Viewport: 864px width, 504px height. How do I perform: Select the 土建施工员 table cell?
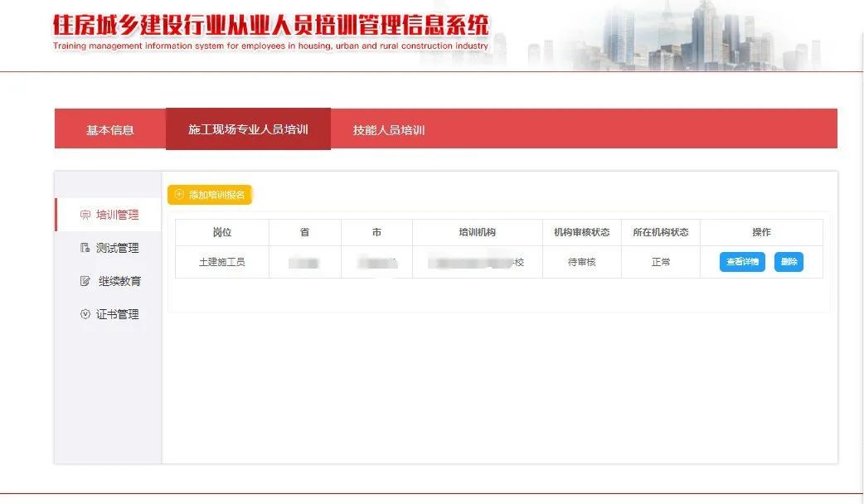coord(222,262)
